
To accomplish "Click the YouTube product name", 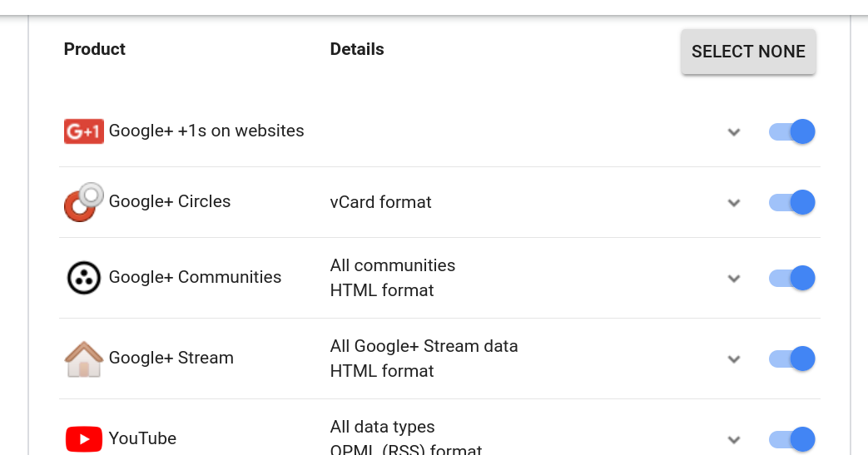I will [x=142, y=438].
